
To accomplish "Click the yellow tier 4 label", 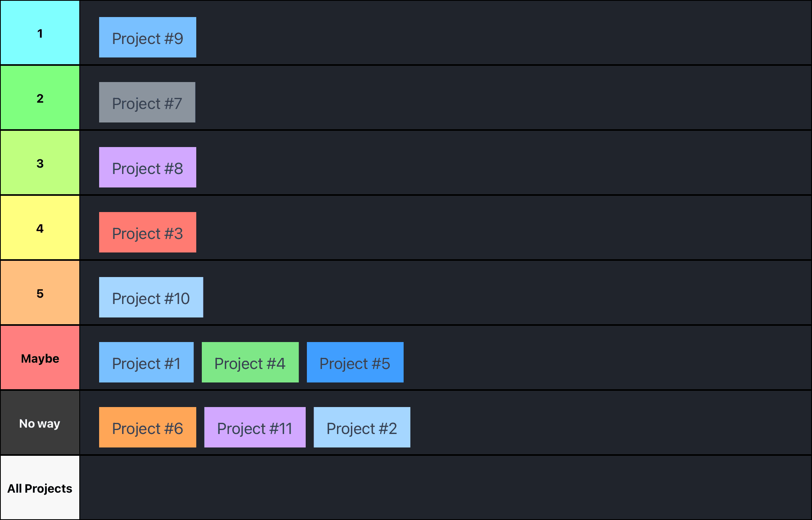I will (x=40, y=227).
